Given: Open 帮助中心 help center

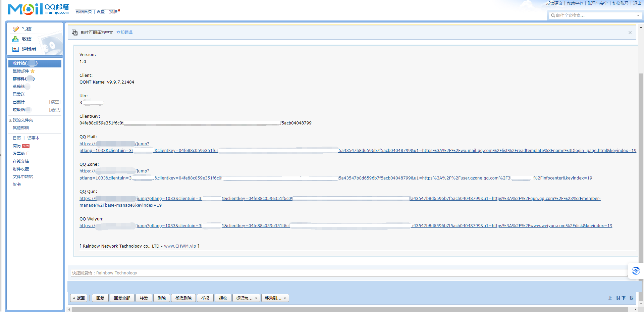Looking at the screenshot, I should [x=575, y=3].
